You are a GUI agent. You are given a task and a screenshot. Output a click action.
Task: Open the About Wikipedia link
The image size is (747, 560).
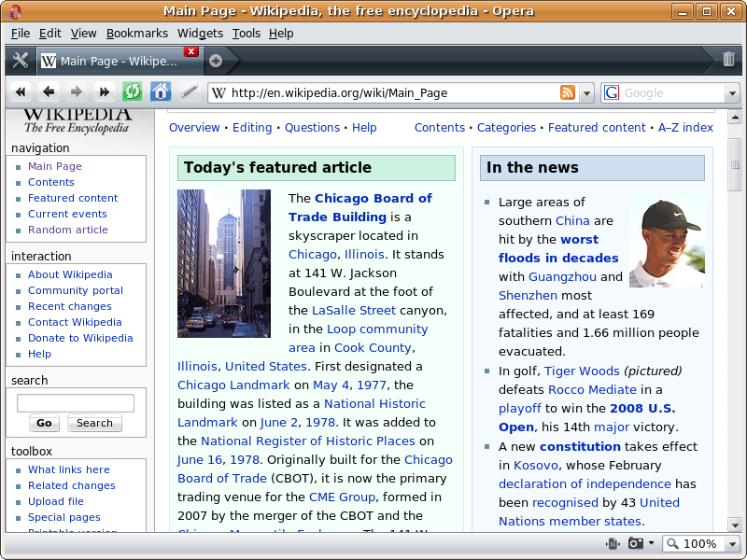(x=70, y=274)
